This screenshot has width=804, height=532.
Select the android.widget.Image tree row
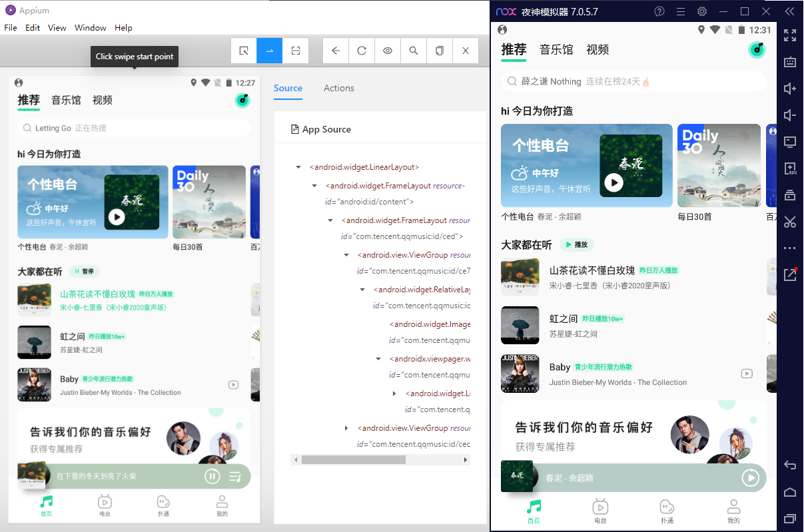coord(430,332)
